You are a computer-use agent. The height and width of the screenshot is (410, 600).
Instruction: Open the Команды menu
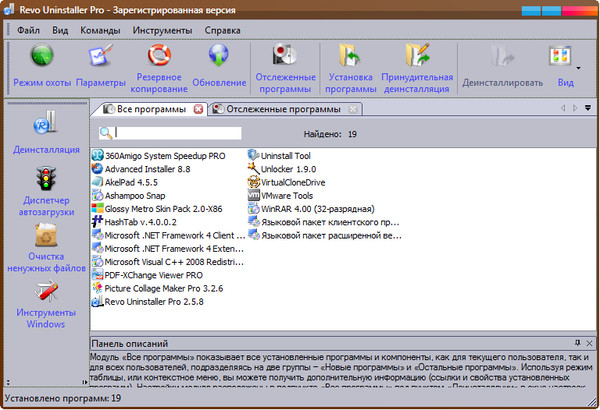tap(100, 30)
